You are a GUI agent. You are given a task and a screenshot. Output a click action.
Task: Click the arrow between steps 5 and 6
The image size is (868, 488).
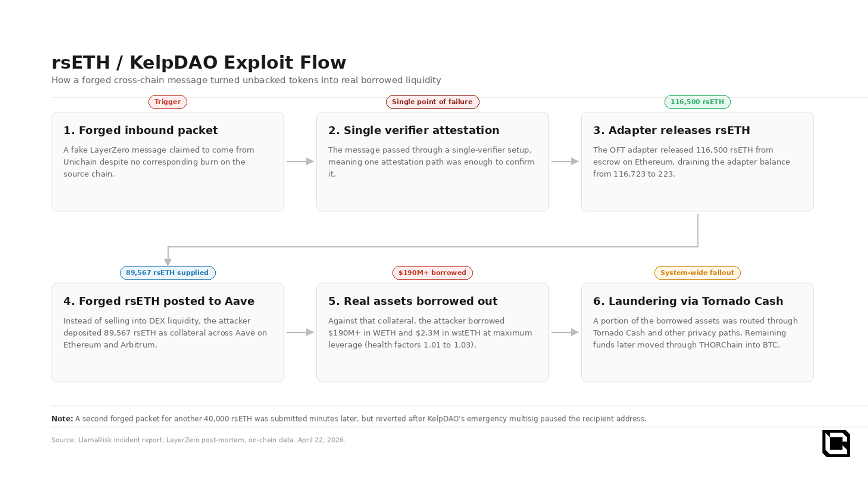[x=565, y=332]
